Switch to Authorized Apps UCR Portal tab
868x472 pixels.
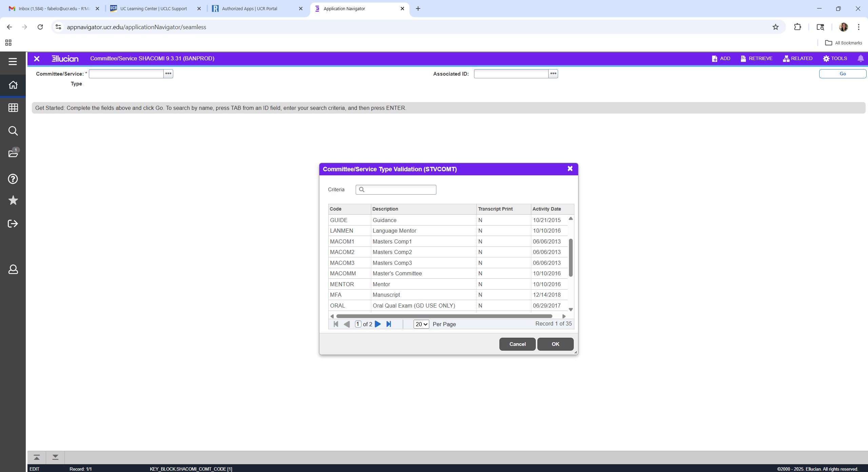point(250,8)
